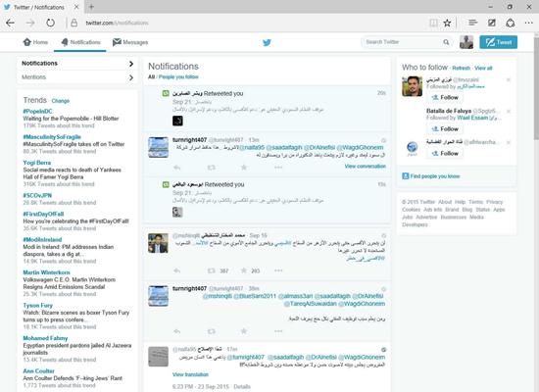Screen dimensions: 539x392
Task: Open profile avatar menu in header
Action: [x=466, y=42]
